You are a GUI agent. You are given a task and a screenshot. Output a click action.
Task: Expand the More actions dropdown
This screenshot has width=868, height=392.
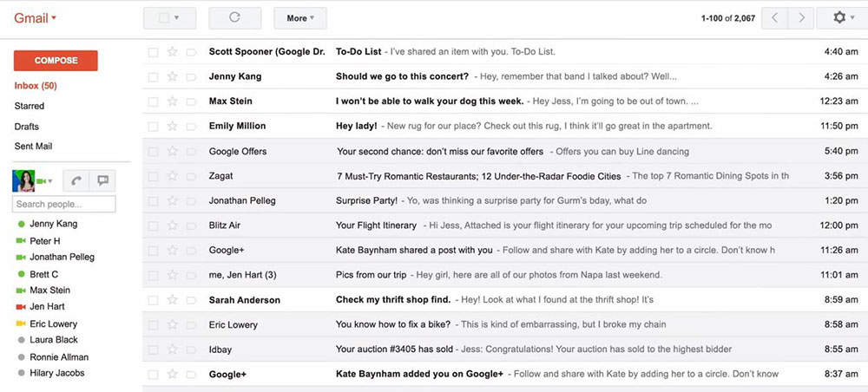299,17
